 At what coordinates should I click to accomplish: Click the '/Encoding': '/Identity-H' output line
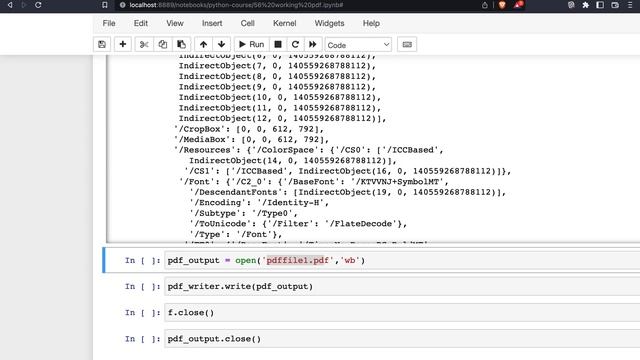(x=259, y=202)
